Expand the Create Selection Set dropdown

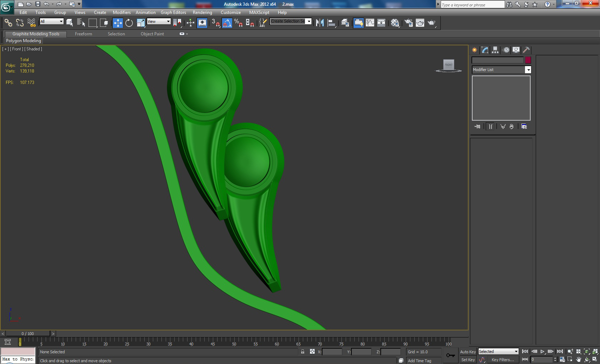(309, 21)
